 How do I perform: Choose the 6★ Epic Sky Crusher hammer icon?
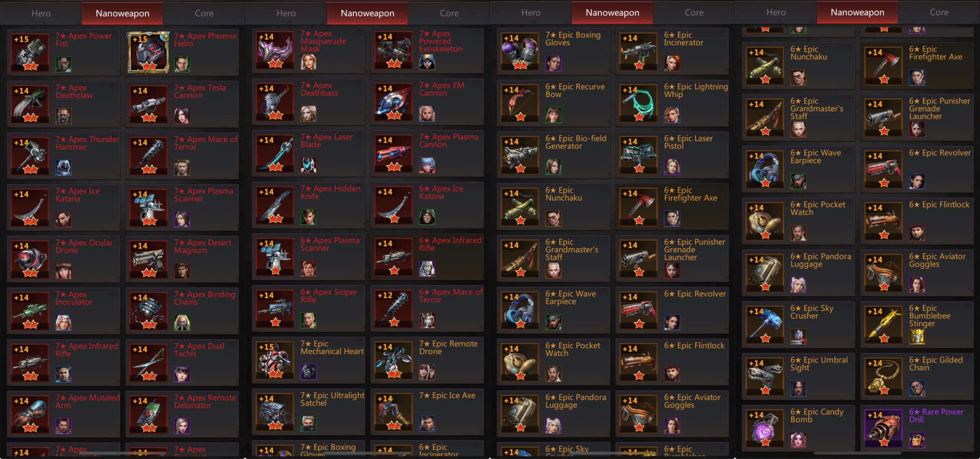point(765,325)
